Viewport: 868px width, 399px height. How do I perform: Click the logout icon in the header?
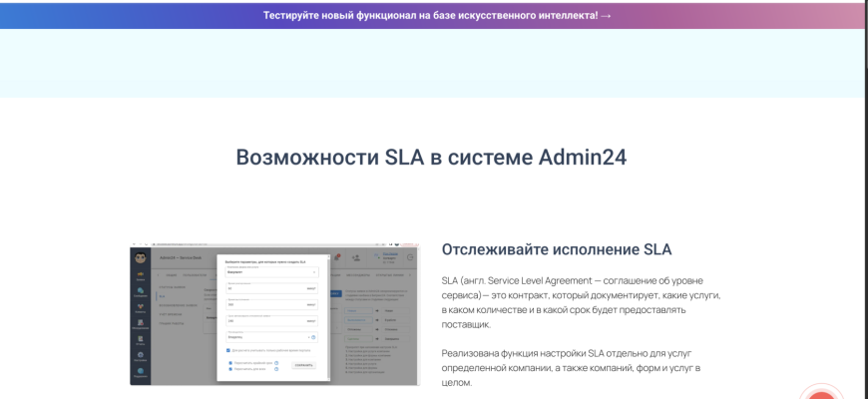410,258
